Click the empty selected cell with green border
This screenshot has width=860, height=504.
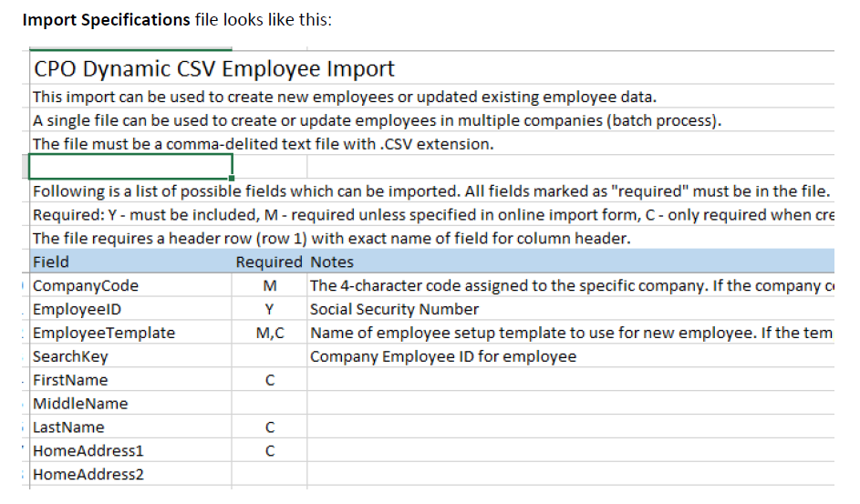tap(130, 167)
